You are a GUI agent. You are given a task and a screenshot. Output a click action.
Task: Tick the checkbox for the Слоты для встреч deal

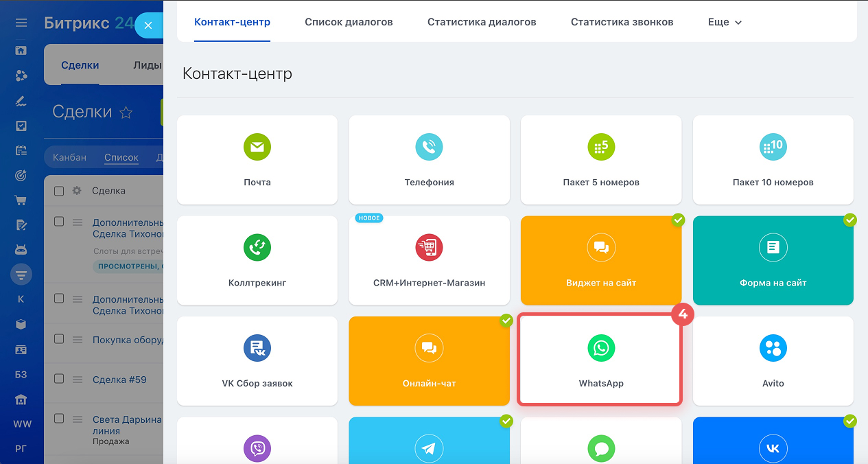59,222
